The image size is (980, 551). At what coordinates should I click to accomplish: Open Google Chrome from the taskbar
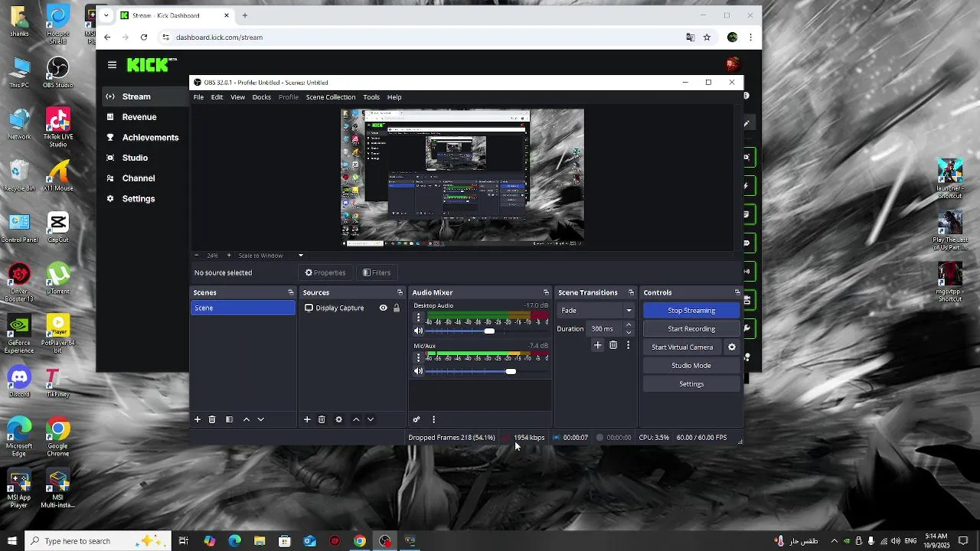click(360, 541)
